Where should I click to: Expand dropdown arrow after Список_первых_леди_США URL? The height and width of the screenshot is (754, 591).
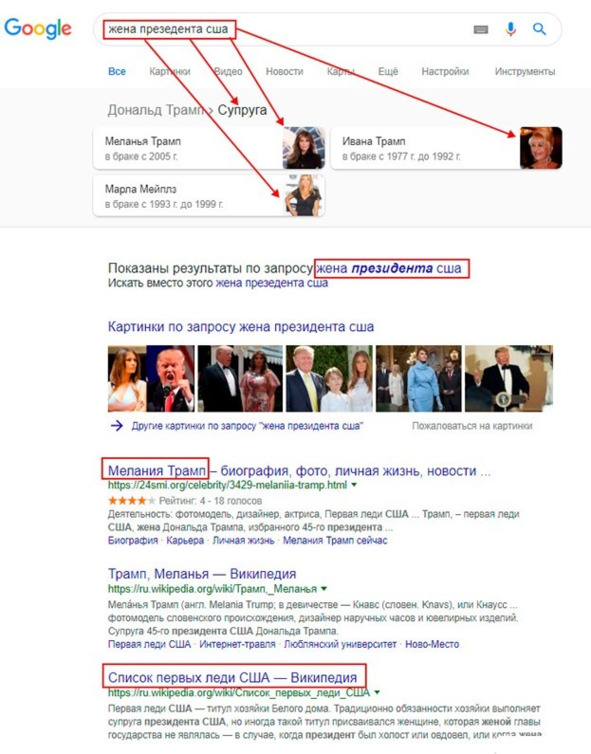click(x=377, y=692)
